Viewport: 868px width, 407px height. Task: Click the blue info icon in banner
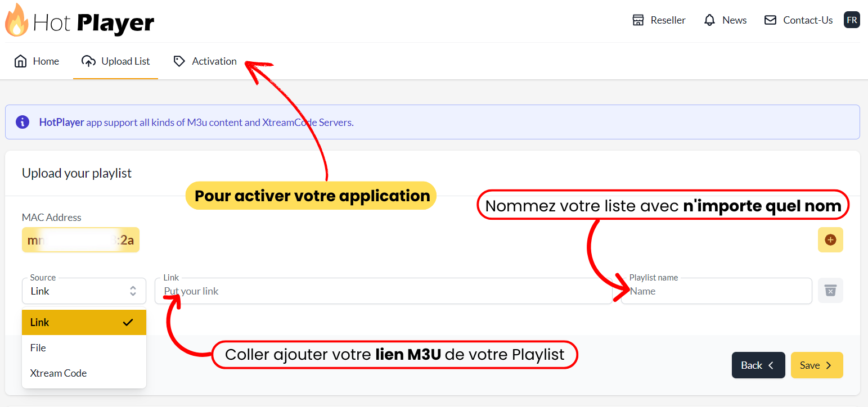pos(23,122)
